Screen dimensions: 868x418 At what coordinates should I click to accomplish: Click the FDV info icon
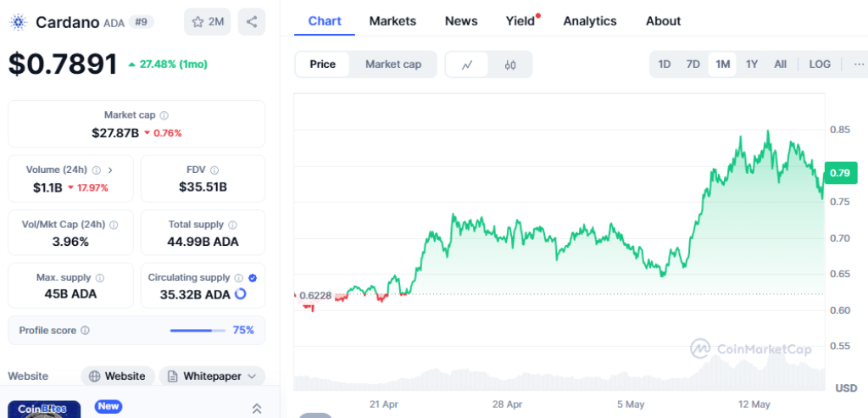click(214, 170)
